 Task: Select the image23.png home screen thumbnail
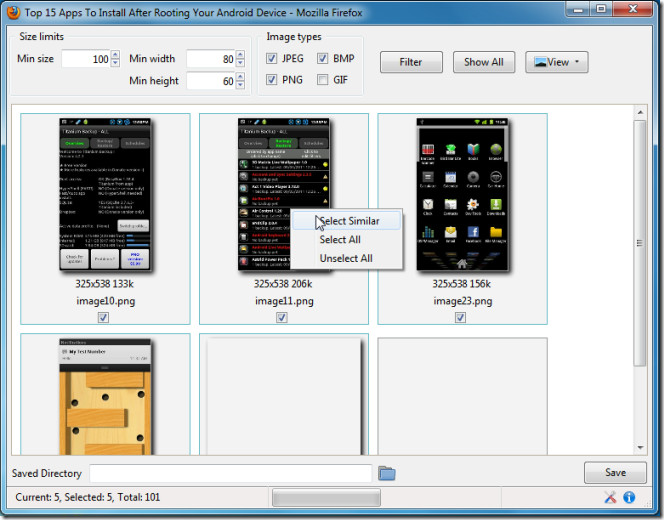coord(462,194)
